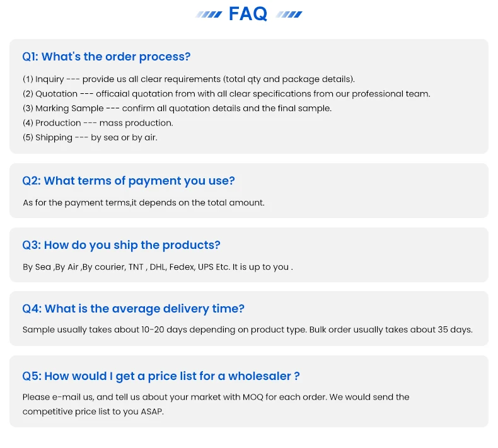Click the e-mail us MOQ answer text
Viewport: 498px width, 448px height.
216,397
